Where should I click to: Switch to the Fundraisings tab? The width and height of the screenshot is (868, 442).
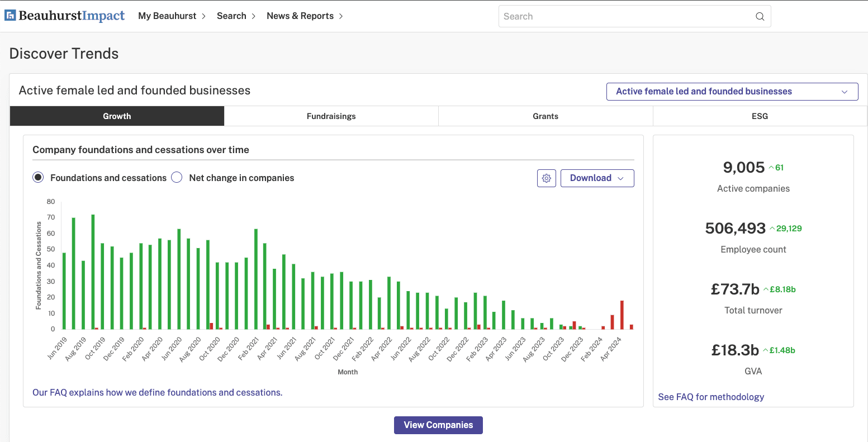pos(331,116)
